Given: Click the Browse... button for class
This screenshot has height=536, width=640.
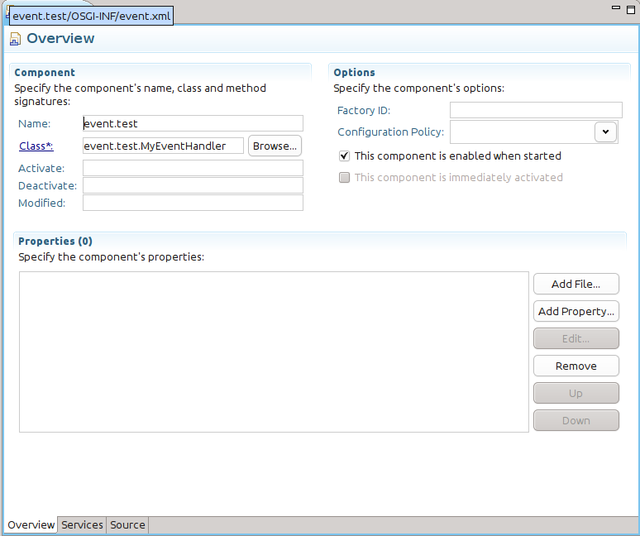Looking at the screenshot, I should coord(274,146).
